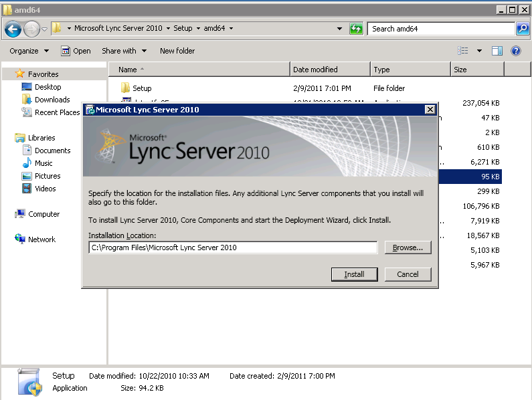Click Open in the Explorer toolbar
This screenshot has width=532, height=400.
(76, 51)
